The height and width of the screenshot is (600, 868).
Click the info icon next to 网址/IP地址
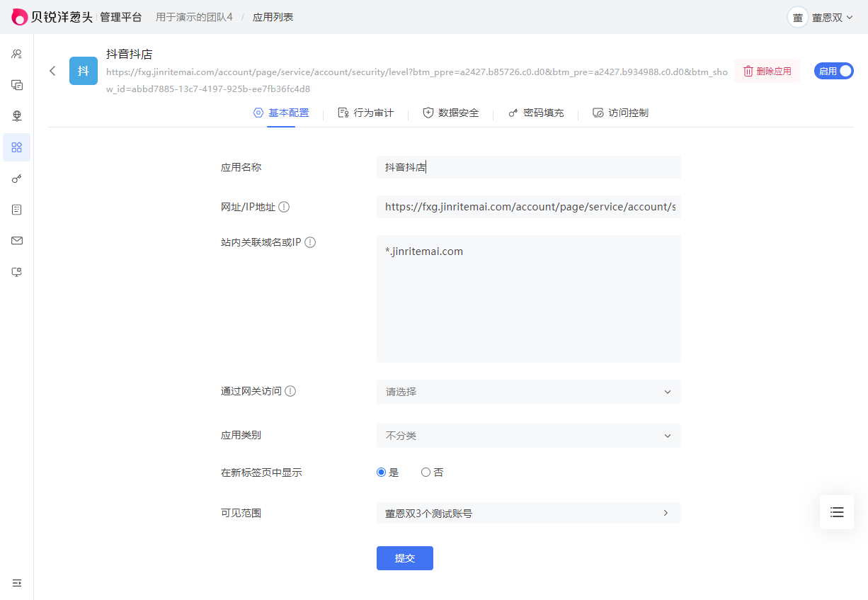[x=284, y=207]
